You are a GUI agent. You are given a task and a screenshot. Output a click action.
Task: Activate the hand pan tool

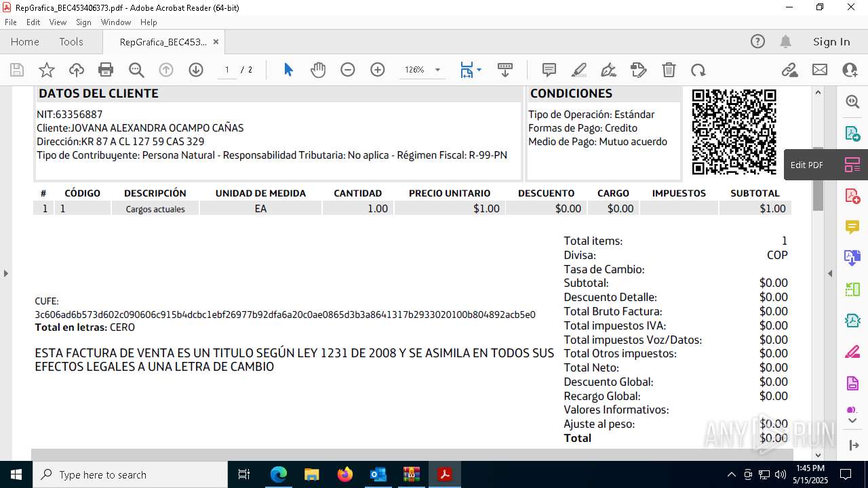click(318, 70)
